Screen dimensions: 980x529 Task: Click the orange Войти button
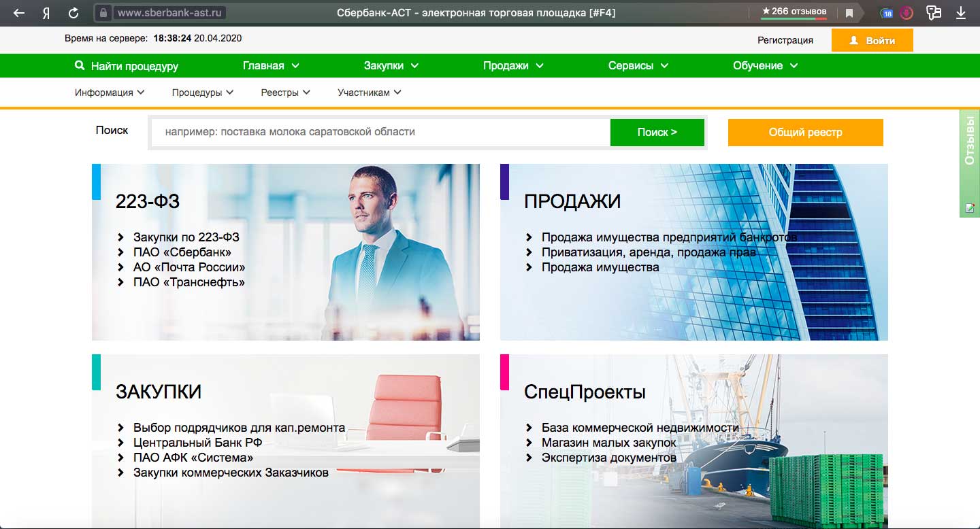872,40
